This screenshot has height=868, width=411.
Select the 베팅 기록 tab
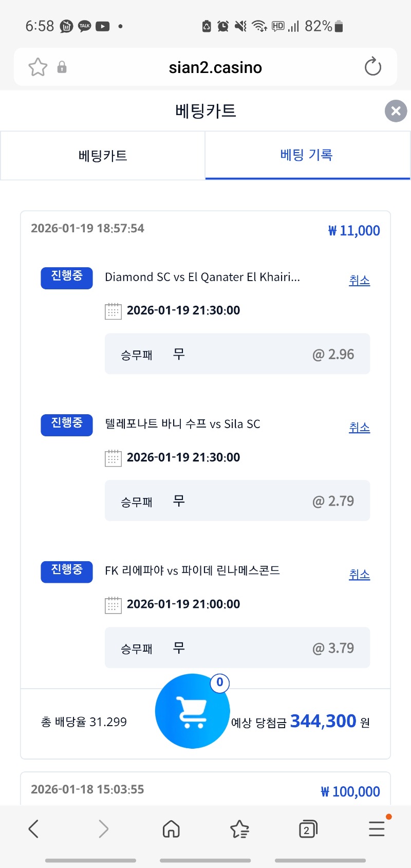[x=307, y=155]
